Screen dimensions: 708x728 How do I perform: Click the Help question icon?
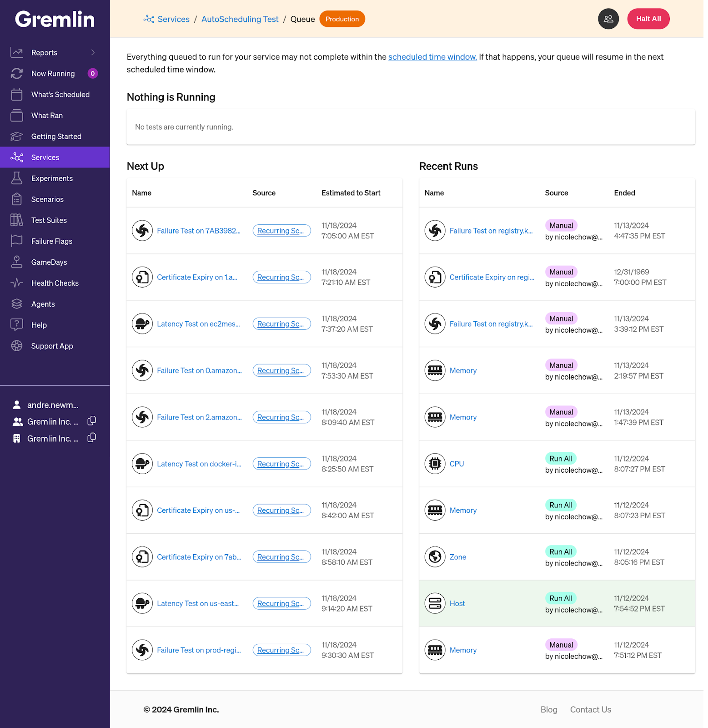coord(17,325)
